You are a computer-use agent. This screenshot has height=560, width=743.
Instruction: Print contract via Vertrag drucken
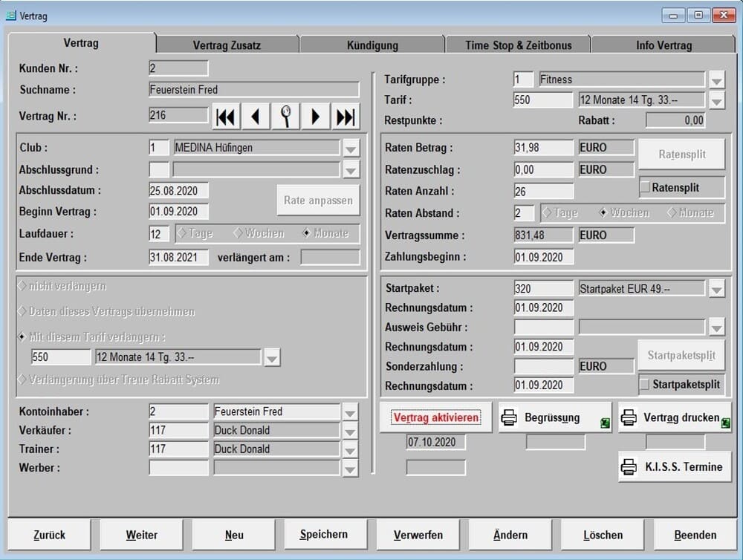coord(674,417)
